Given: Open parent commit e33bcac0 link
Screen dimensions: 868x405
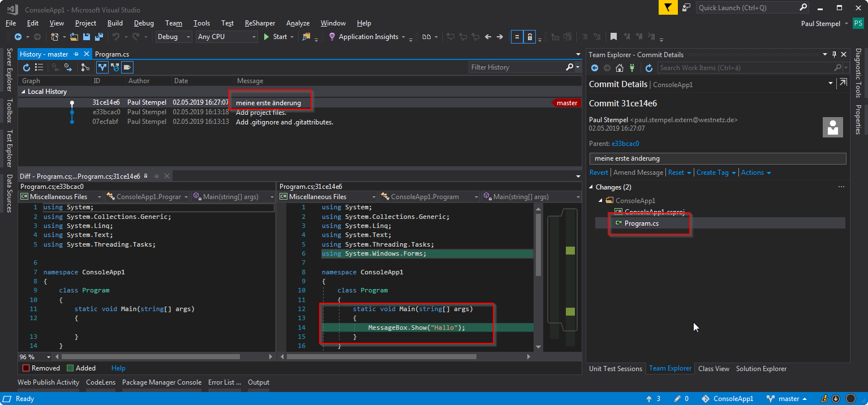Looking at the screenshot, I should (625, 144).
